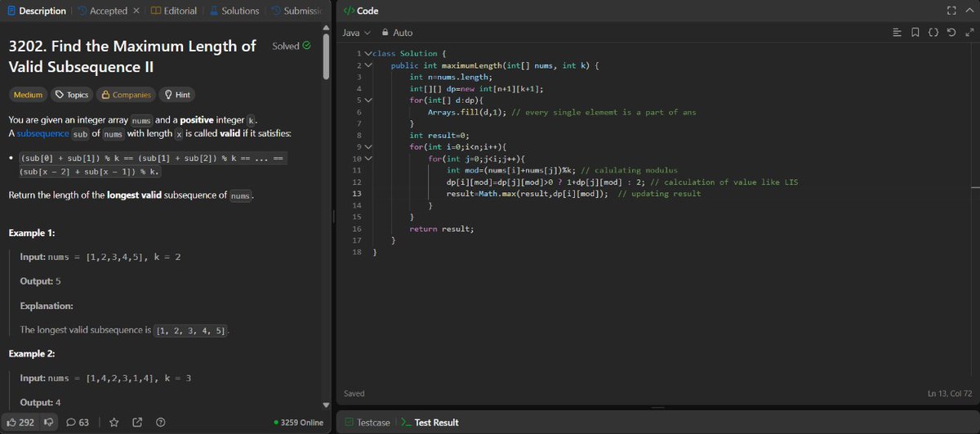The image size is (980, 434).
Task: Click the lock icon beside Auto
Action: coord(385,33)
